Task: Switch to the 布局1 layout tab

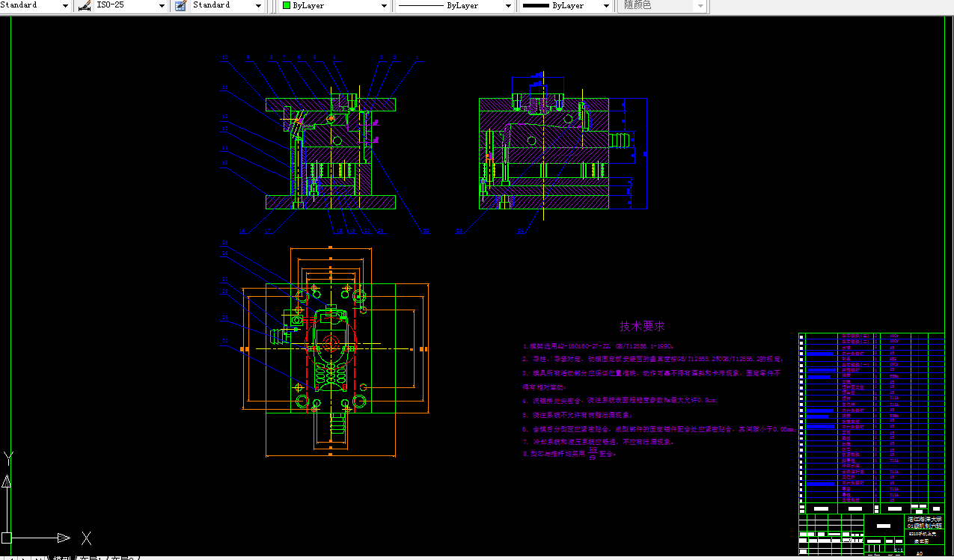Action: pos(92,558)
